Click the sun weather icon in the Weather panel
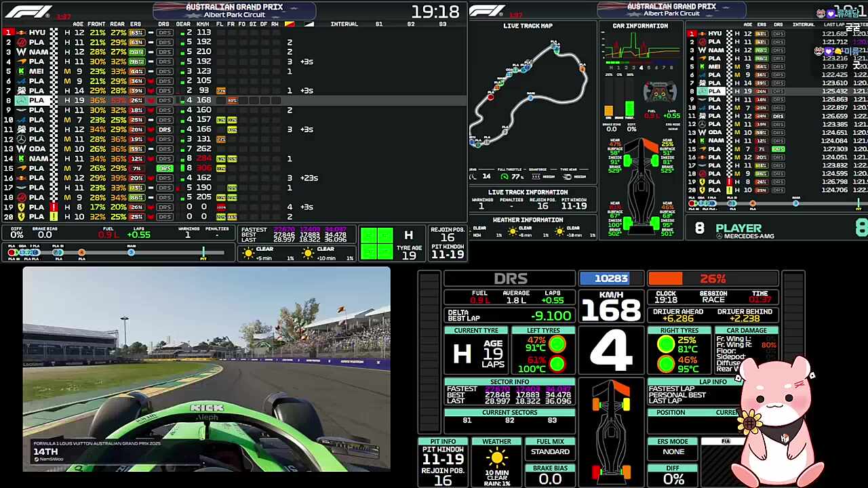This screenshot has height=488, width=868. [496, 458]
